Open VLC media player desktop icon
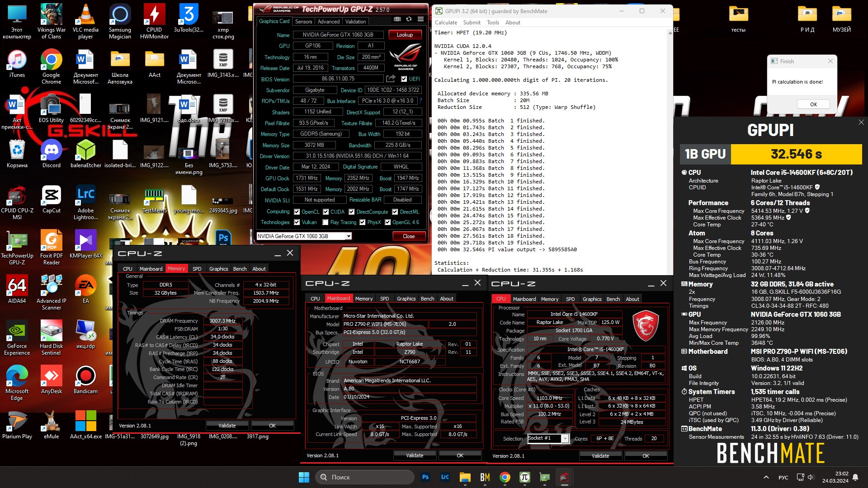 click(x=85, y=21)
